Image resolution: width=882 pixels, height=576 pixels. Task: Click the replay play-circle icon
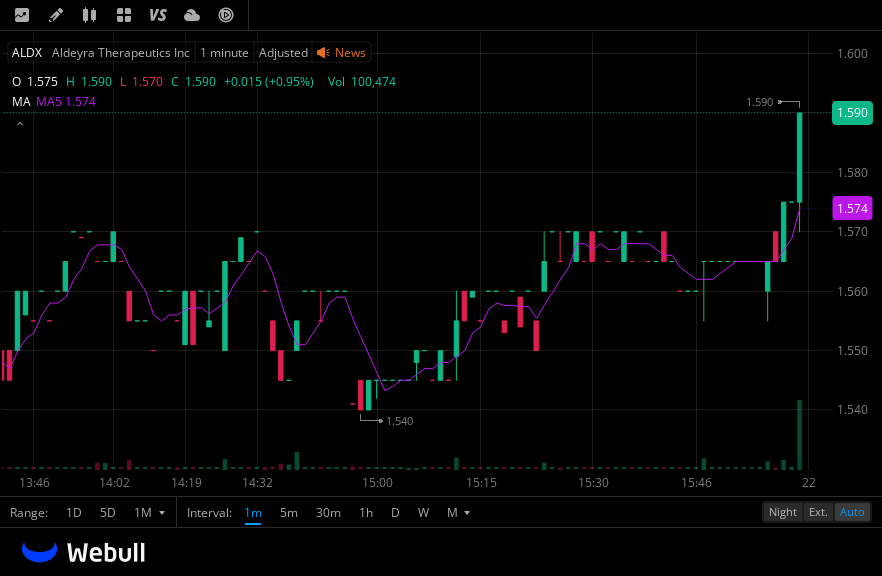[226, 15]
